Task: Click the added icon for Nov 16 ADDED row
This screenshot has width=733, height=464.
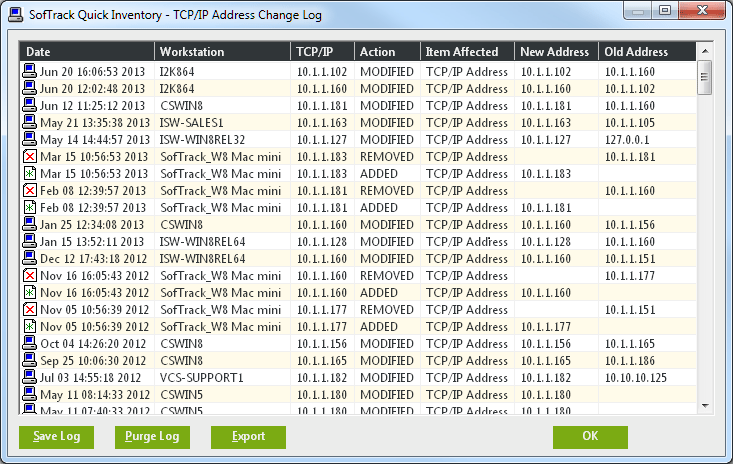Action: 30,292
